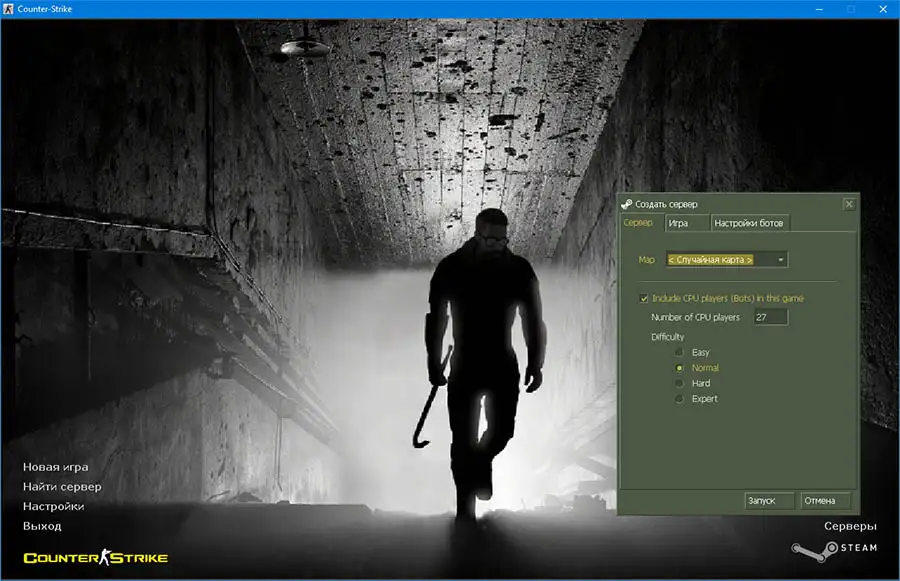Switch to the Игра tab

pyautogui.click(x=679, y=223)
